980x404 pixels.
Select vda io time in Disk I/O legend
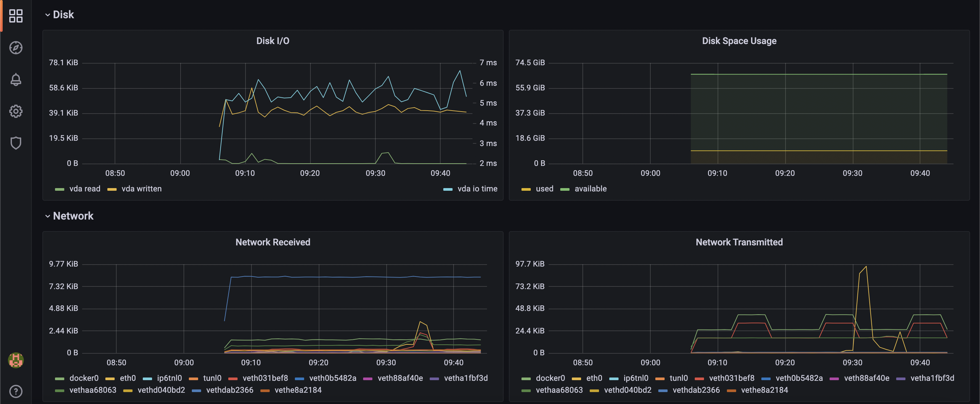tap(477, 188)
